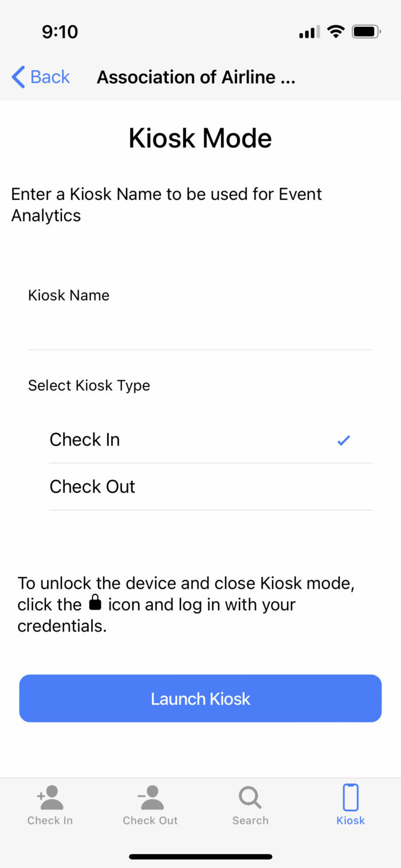Tap the battery indicator in the status bar
This screenshot has width=401, height=868.
[365, 31]
